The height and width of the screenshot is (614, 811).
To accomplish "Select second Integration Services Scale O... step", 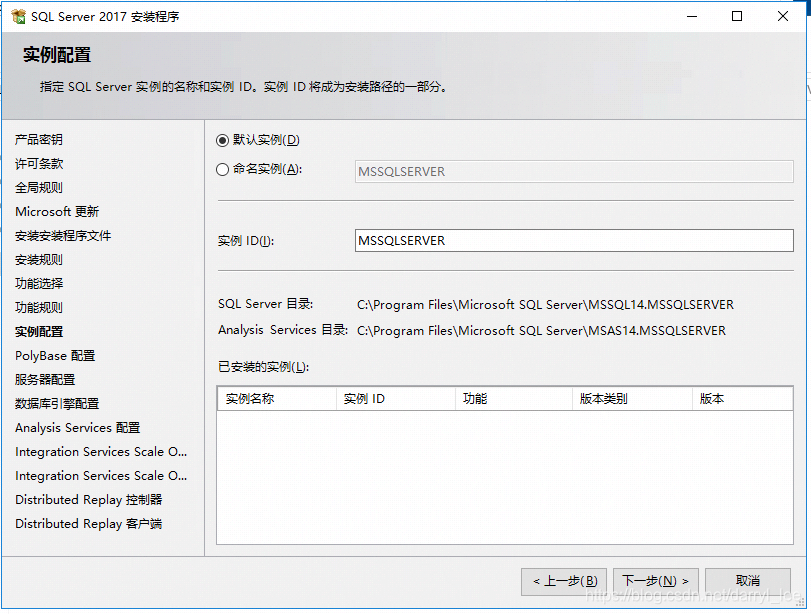I will 101,476.
